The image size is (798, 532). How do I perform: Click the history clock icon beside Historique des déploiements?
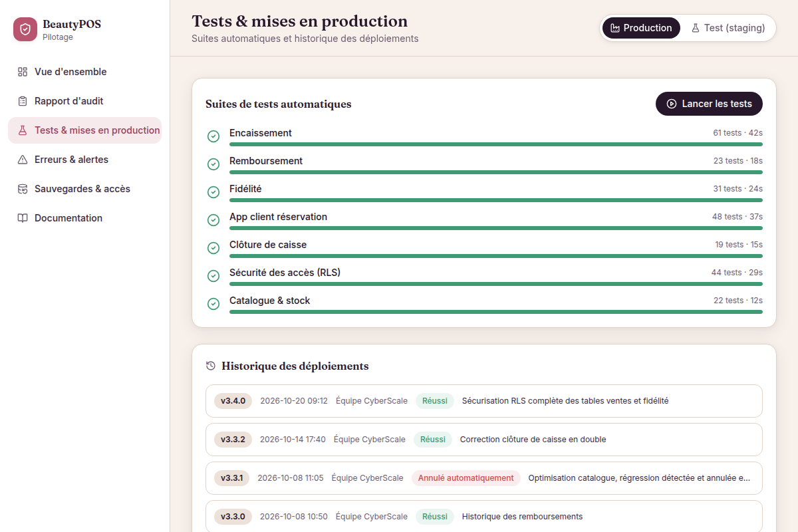pyautogui.click(x=211, y=366)
